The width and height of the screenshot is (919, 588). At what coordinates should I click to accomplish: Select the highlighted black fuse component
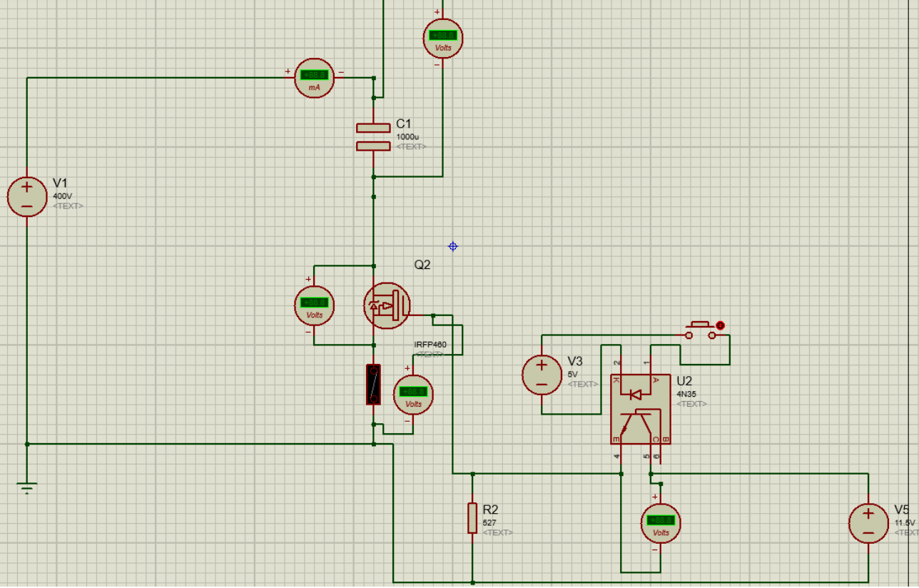point(373,384)
